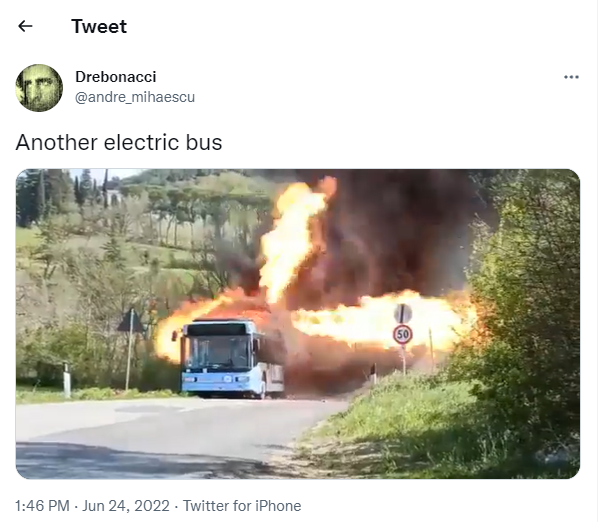Viewport: 599px width, 522px height.
Task: Open the three-dot more options menu
Action: (x=571, y=77)
